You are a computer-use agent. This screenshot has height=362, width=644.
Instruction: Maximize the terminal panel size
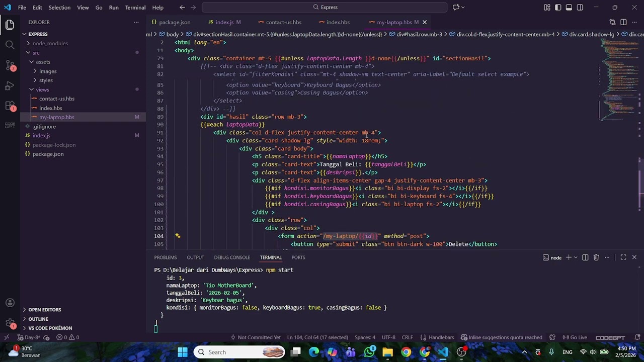coord(623,257)
